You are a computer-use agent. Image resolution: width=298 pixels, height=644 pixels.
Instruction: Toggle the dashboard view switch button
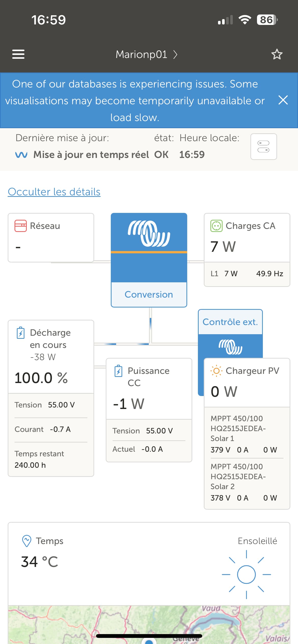263,147
